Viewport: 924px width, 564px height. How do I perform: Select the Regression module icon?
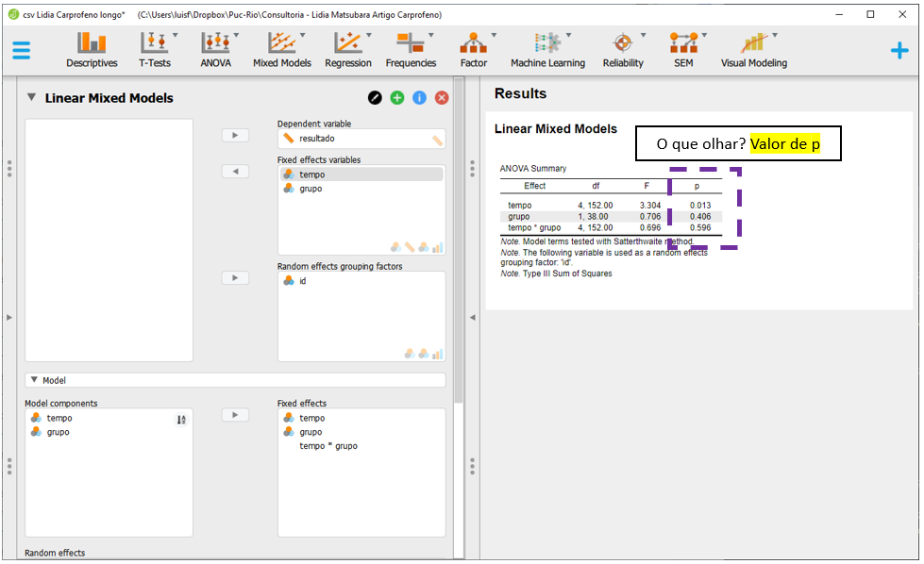pos(347,50)
